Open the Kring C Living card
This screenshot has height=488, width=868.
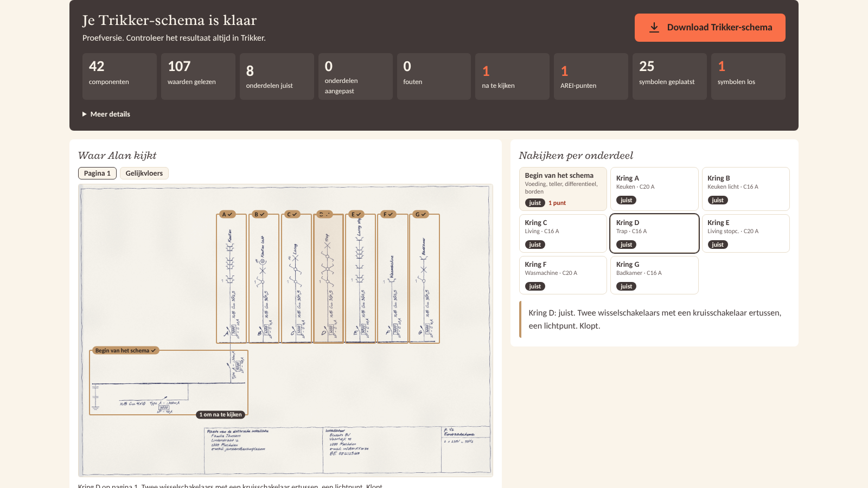coord(563,233)
